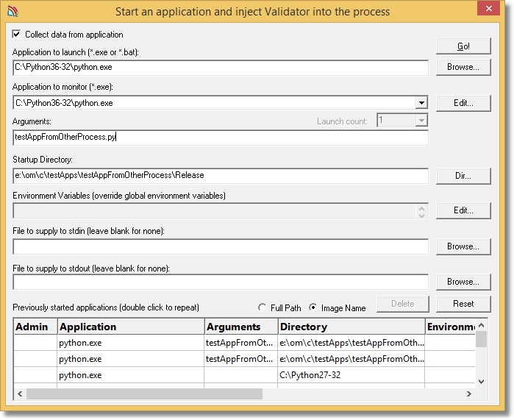
Task: Click the Reset button
Action: 463,304
